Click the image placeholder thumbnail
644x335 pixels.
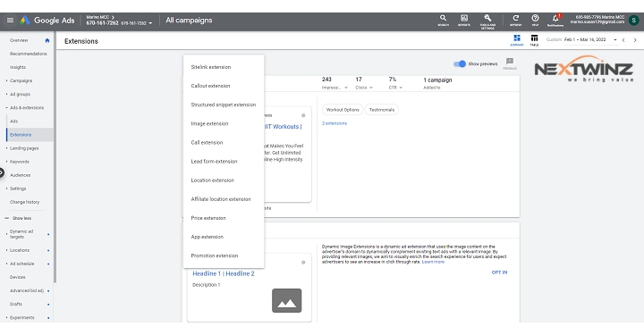tap(287, 300)
